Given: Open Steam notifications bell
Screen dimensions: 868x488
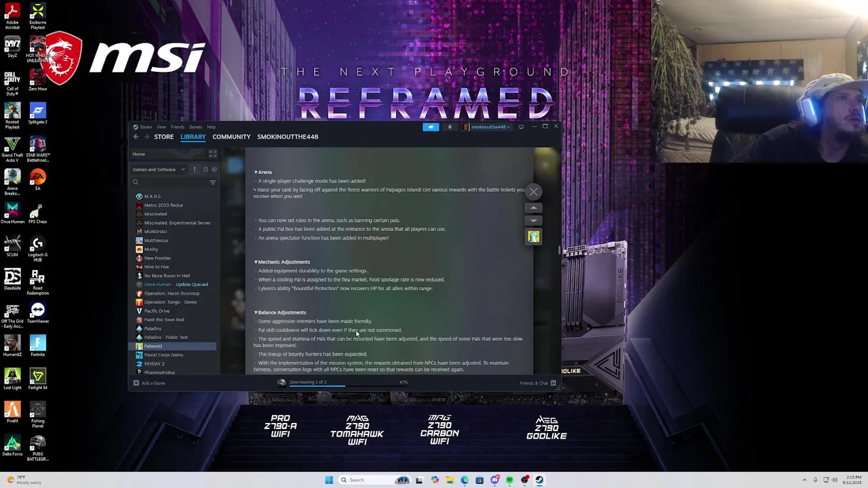Looking at the screenshot, I should tap(450, 127).
